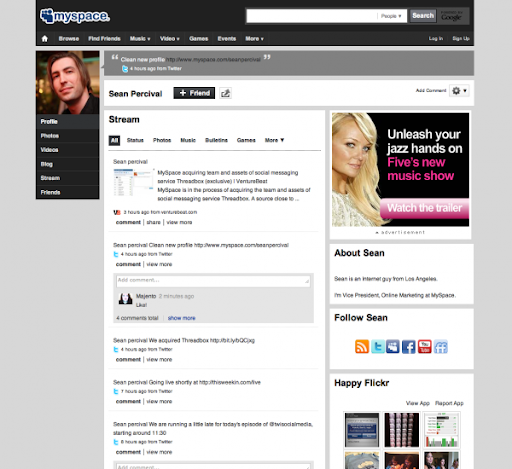Viewport: 512px width, 469px height.
Task: Open the People search scope dropdown
Action: tap(391, 16)
